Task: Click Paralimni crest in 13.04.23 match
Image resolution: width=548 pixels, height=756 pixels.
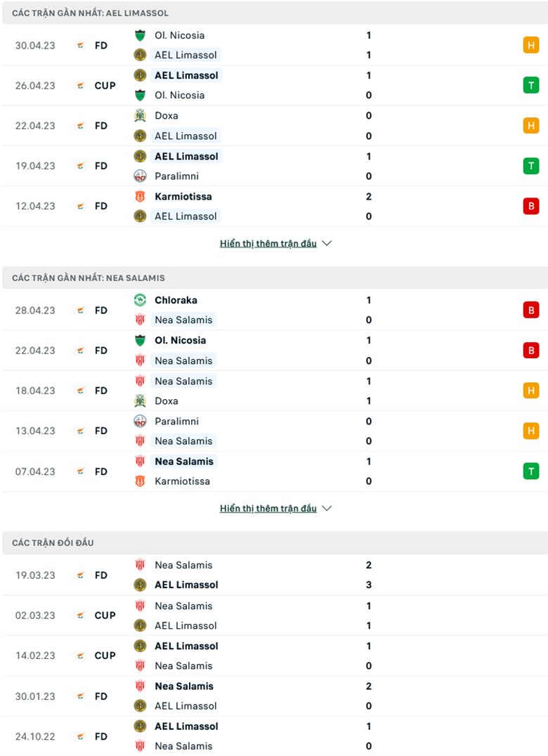Action: pyautogui.click(x=140, y=422)
